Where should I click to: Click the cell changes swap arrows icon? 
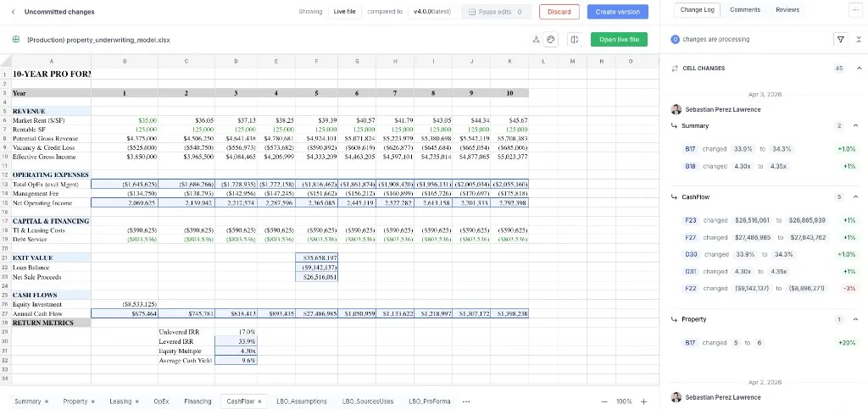[x=674, y=69]
